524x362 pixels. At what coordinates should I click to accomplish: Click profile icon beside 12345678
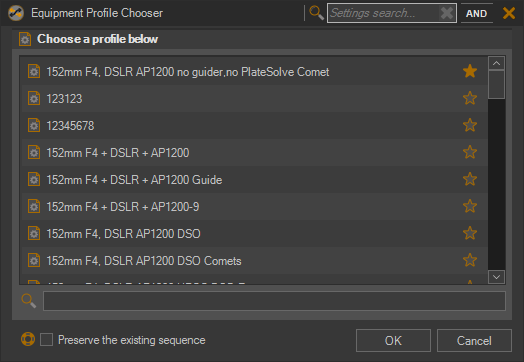point(34,126)
